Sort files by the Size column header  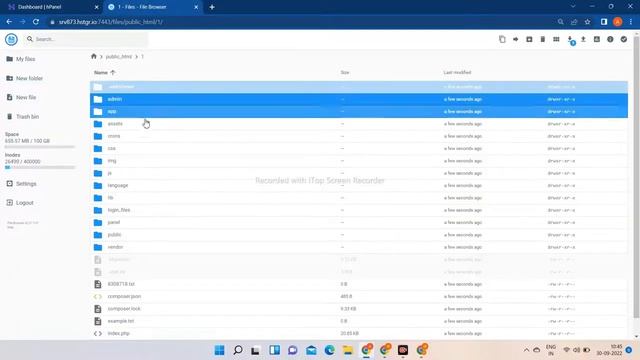[x=345, y=72]
